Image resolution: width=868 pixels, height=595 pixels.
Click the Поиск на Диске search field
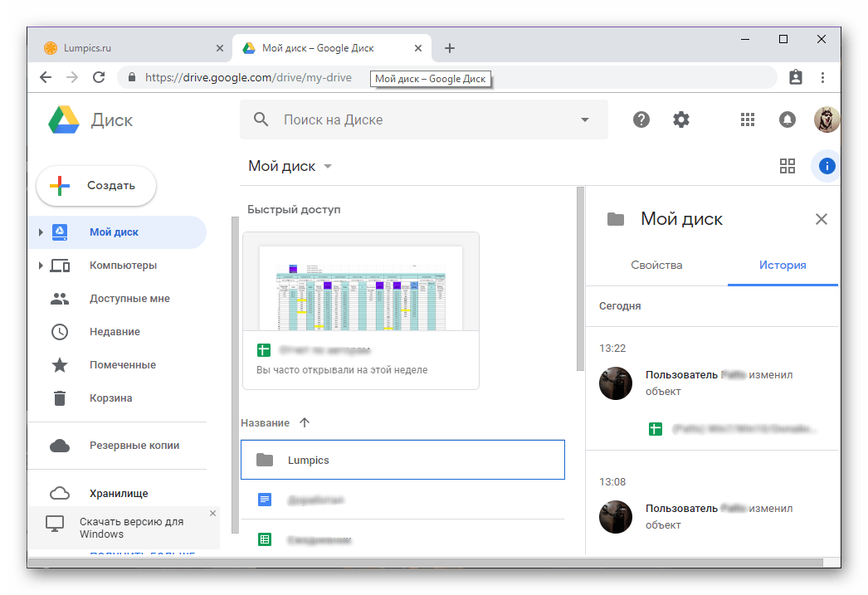423,119
